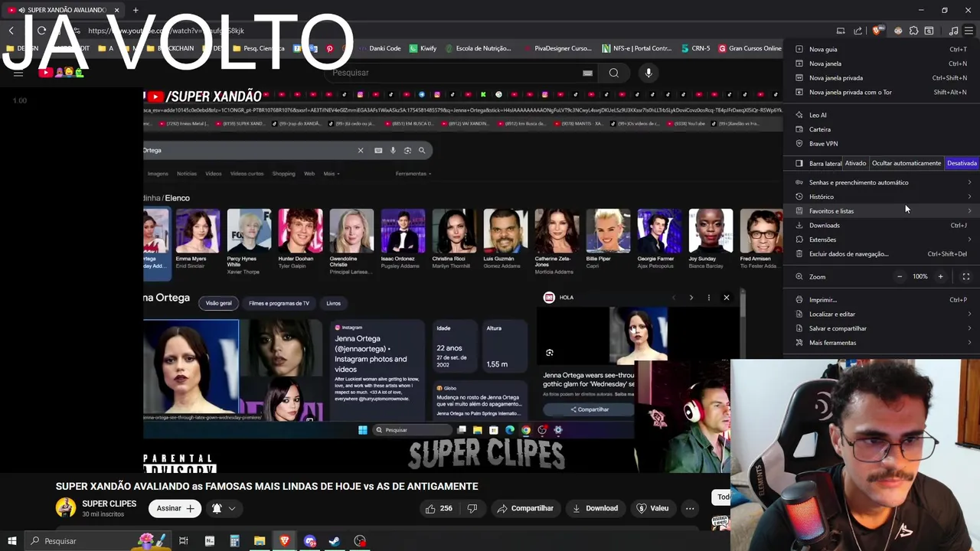The height and width of the screenshot is (551, 980).
Task: Open the Kiwify bookmark
Action: click(x=423, y=48)
